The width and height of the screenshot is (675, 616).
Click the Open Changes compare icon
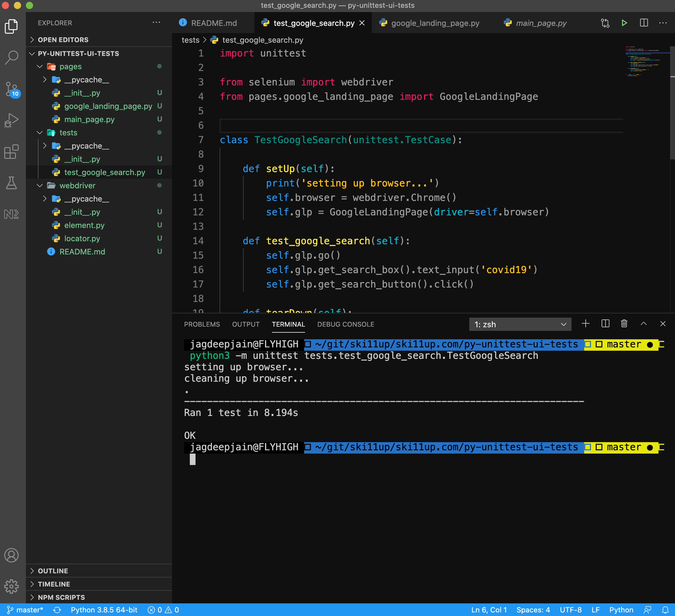(605, 23)
